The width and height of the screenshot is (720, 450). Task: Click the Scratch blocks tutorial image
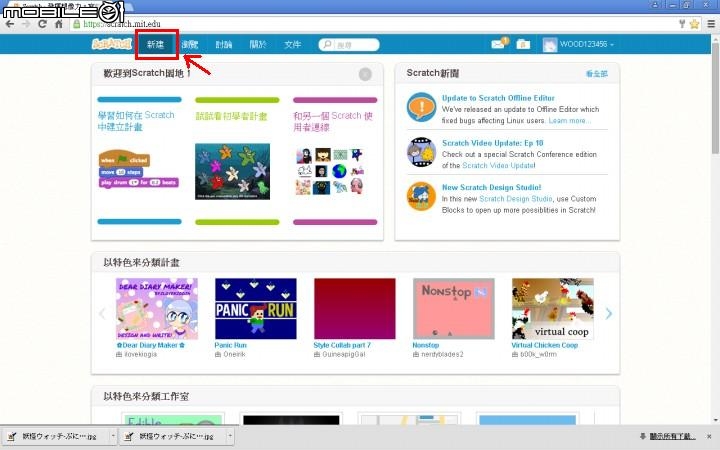pos(138,169)
